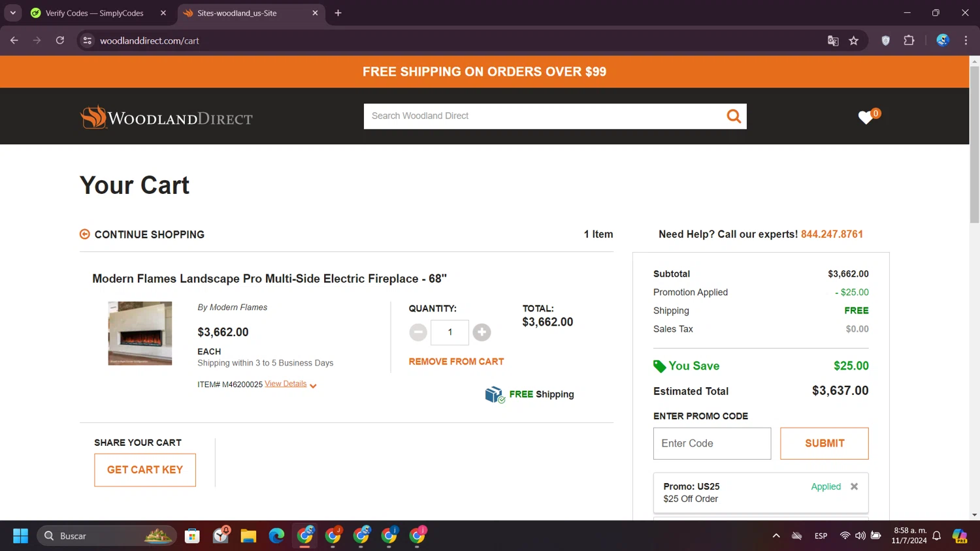Click the Estimated Total $3,637.00 amount
980x551 pixels.
[840, 390]
